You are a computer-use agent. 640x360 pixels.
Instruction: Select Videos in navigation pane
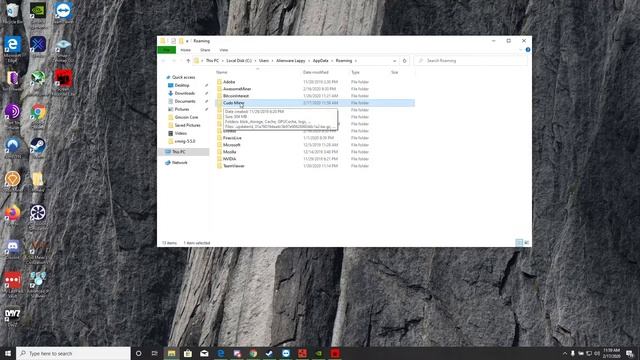point(180,133)
